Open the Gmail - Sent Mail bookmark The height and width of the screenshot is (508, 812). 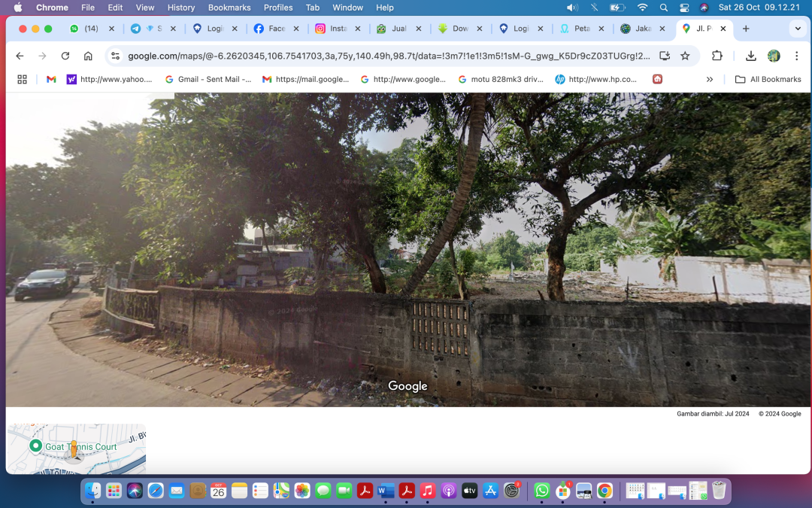click(208, 79)
